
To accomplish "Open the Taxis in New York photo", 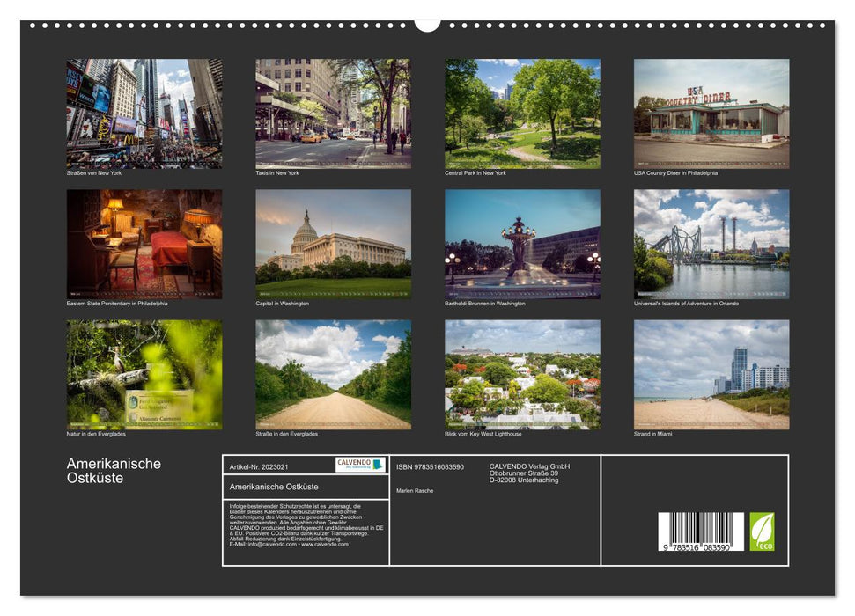I will pos(333,113).
